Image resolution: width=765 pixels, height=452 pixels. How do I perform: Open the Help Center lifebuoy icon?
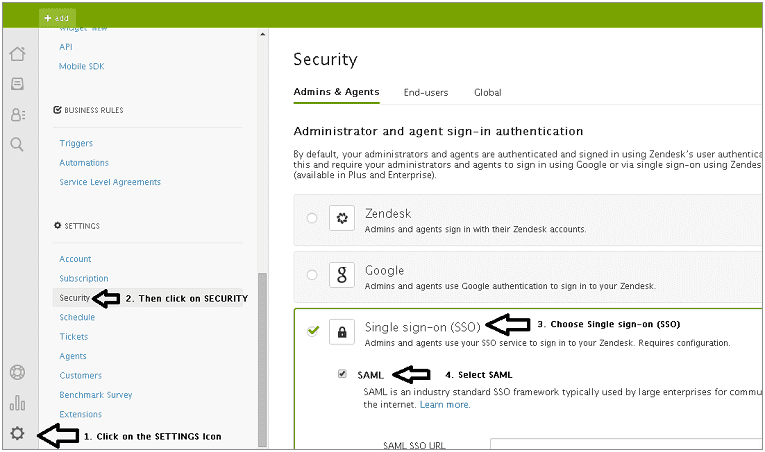[x=17, y=373]
